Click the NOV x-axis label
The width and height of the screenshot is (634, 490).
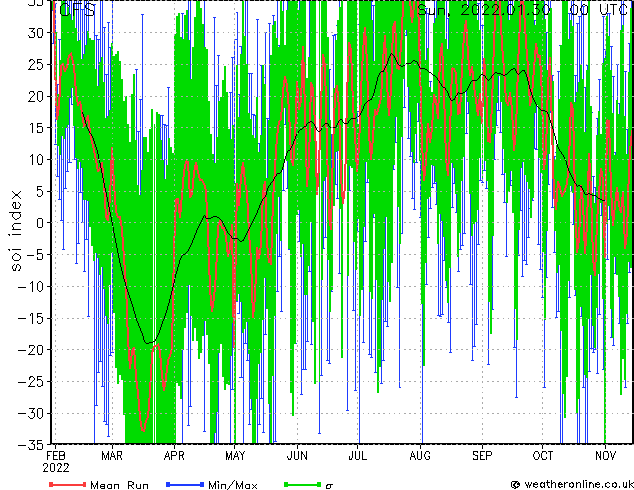click(605, 456)
